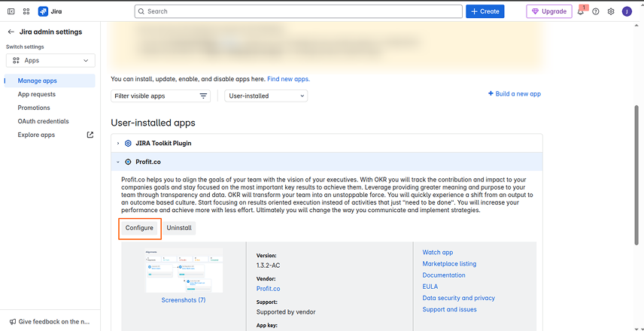The width and height of the screenshot is (644, 331).
Task: Open the Screenshots (7) link
Action: coord(184,300)
